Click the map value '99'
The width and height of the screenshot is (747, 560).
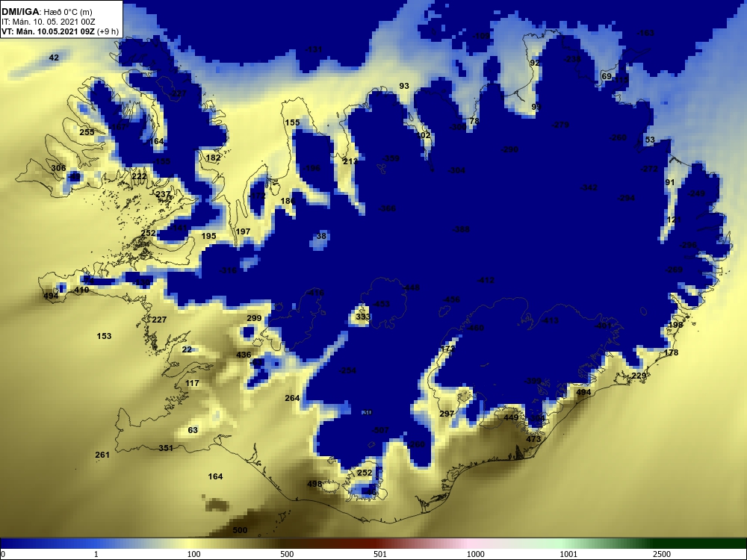tap(536, 107)
